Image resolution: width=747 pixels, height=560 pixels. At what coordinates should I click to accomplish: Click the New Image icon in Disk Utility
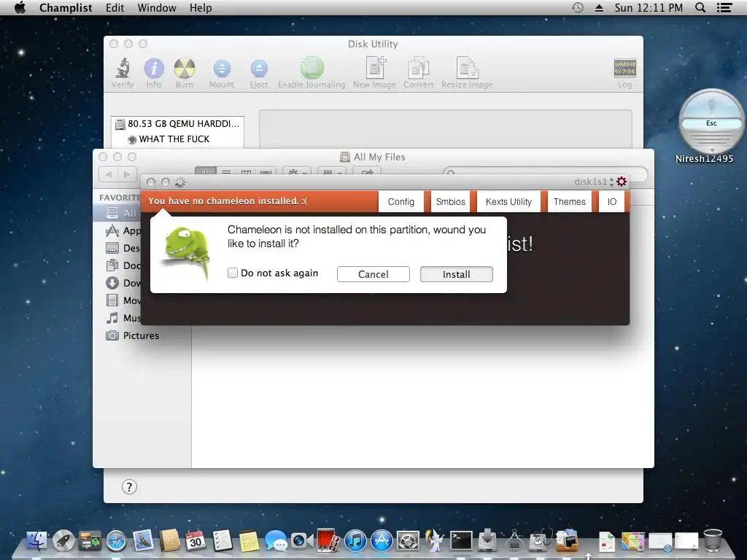(374, 73)
